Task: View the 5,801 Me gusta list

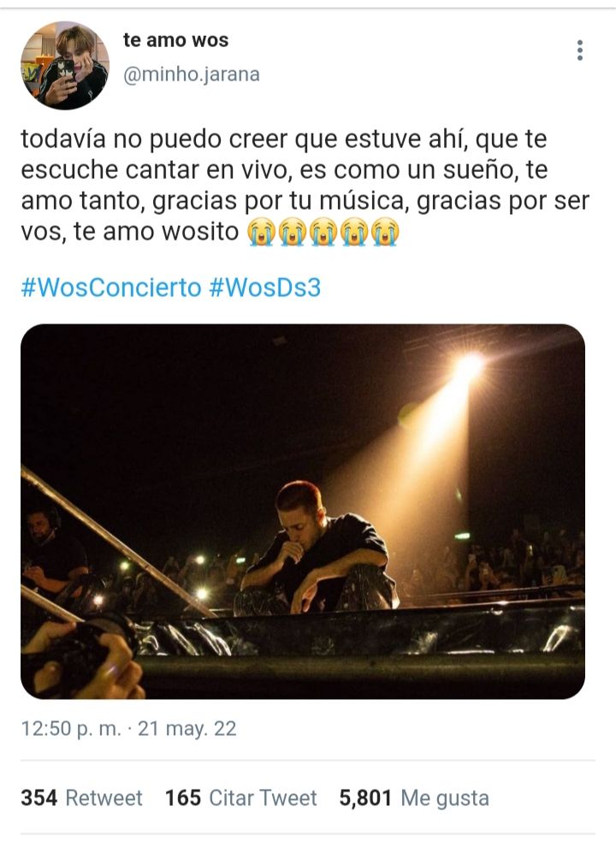Action: [414, 798]
